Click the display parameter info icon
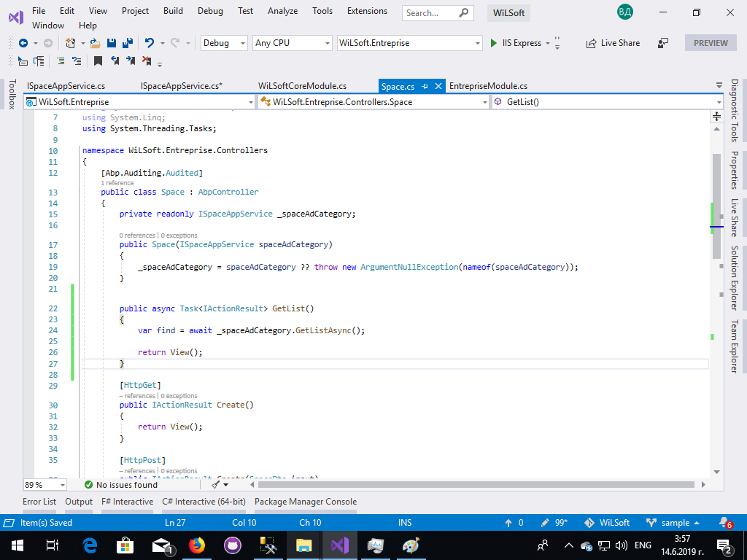This screenshot has height=560, width=747. (x=39, y=61)
